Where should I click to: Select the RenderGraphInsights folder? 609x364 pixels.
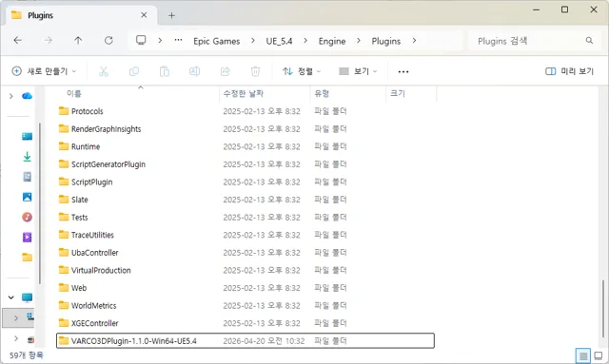[x=246, y=129]
